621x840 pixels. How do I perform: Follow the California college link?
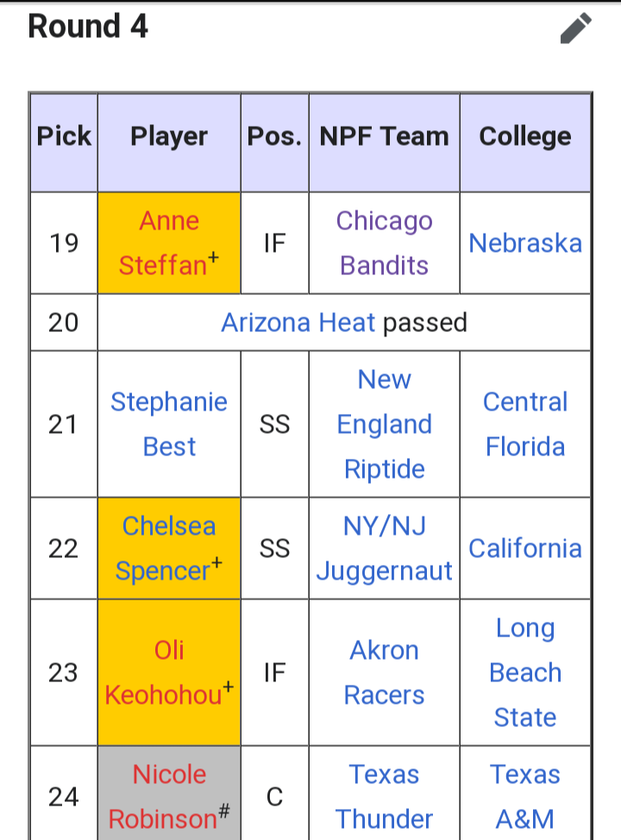pos(525,549)
